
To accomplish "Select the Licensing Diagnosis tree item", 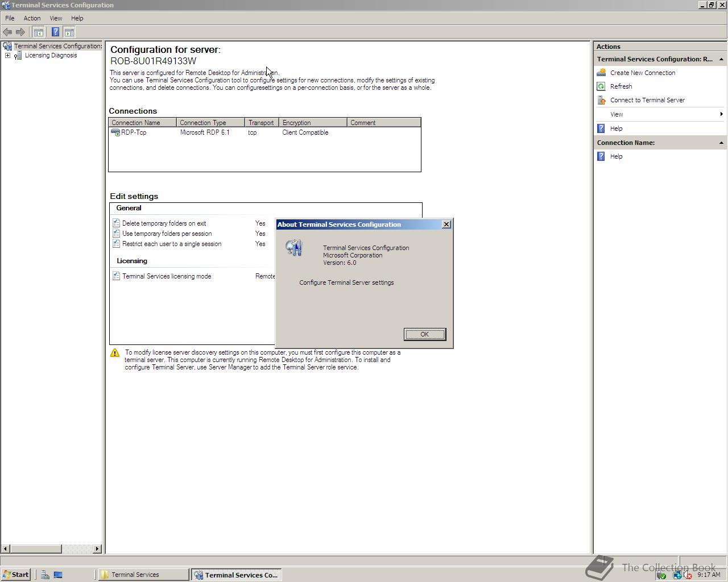I will click(x=51, y=55).
